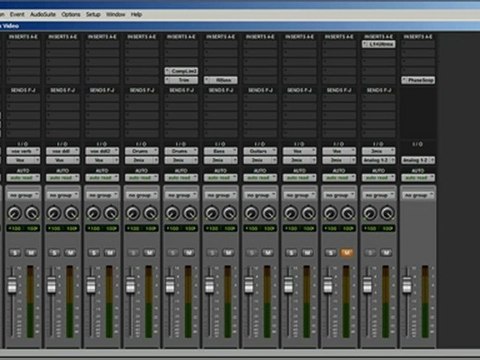Image resolution: width=480 pixels, height=360 pixels.
Task: Solo the vox ddl strip
Action: pyautogui.click(x=54, y=253)
